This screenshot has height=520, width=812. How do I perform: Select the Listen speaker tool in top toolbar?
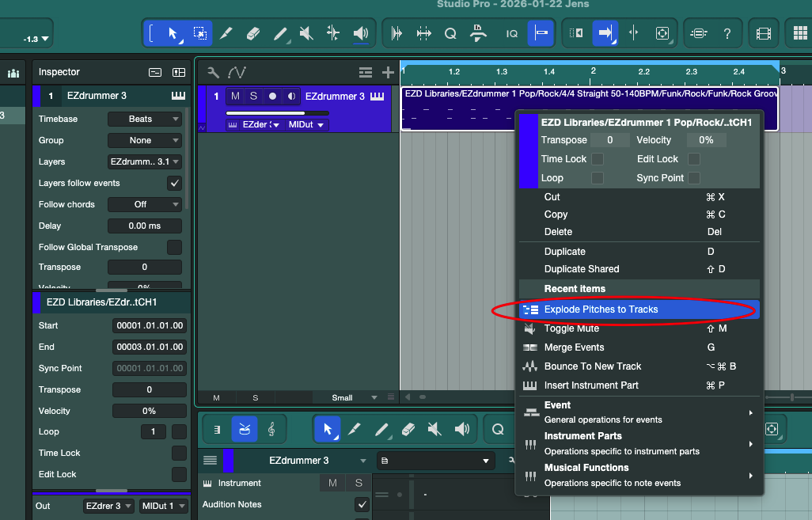(x=361, y=33)
